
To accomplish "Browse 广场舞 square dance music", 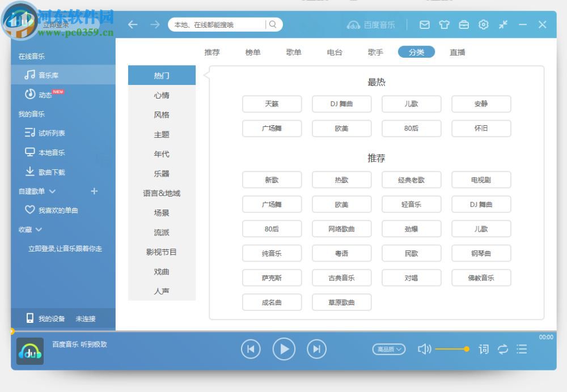I will point(272,129).
